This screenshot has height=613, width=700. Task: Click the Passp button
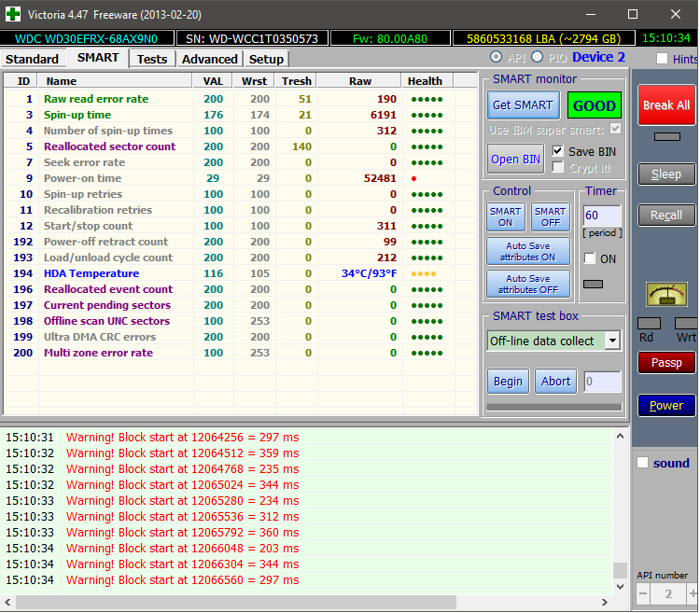click(666, 362)
